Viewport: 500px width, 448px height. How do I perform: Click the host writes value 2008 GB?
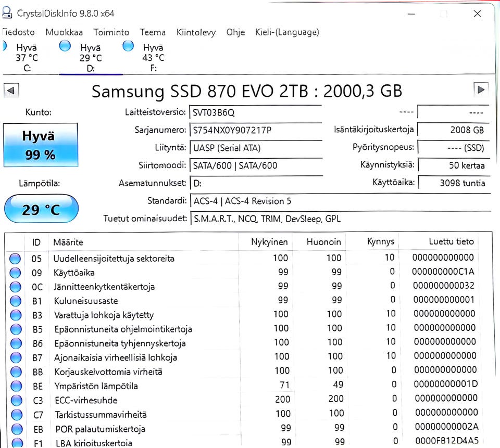(453, 130)
